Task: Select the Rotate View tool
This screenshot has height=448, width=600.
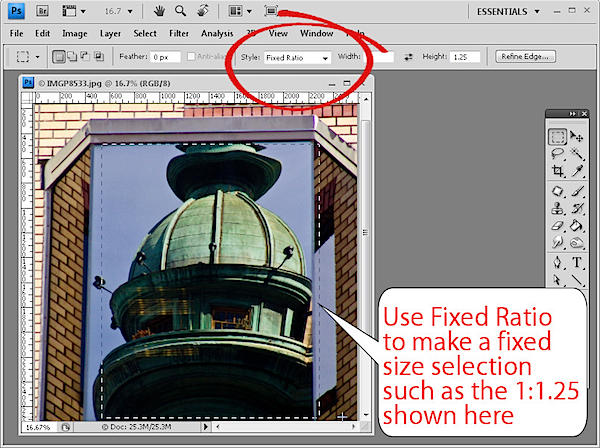Action: click(203, 11)
